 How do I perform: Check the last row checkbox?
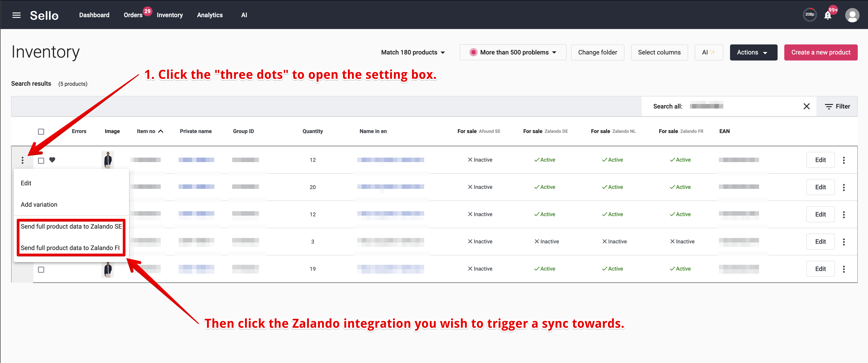click(41, 270)
